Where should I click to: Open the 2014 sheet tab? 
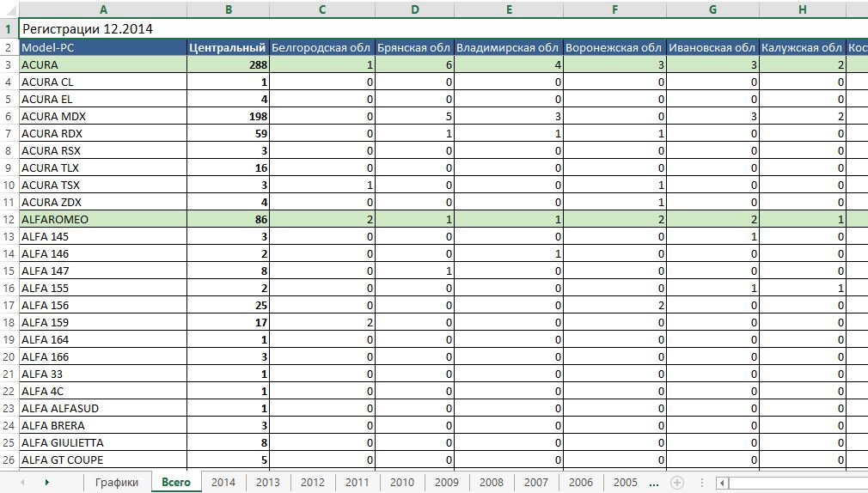(x=223, y=482)
